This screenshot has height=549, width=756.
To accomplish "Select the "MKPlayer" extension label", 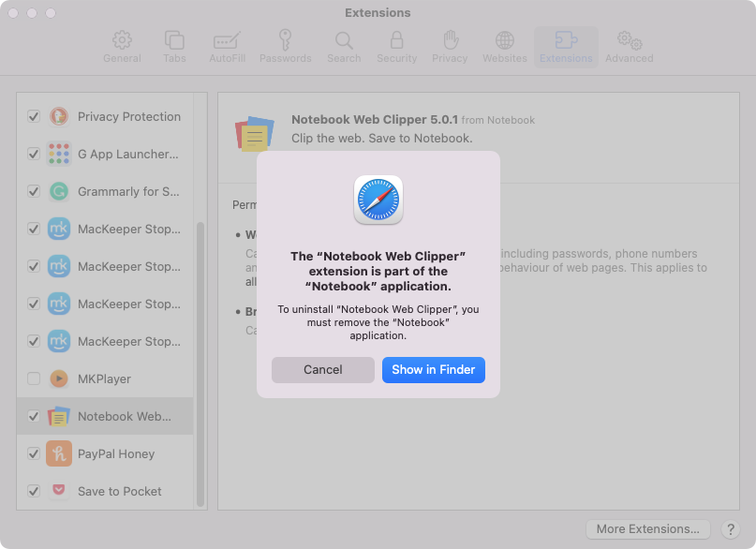I will pos(104,378).
